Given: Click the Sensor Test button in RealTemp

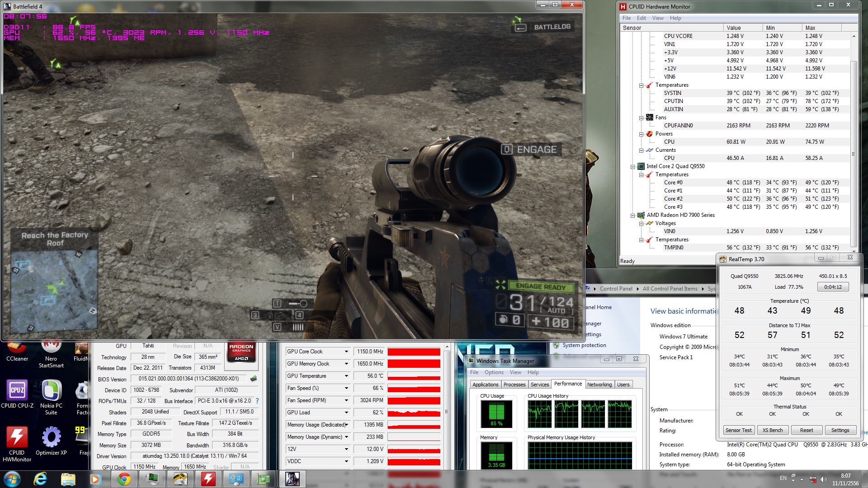Looking at the screenshot, I should [x=738, y=430].
